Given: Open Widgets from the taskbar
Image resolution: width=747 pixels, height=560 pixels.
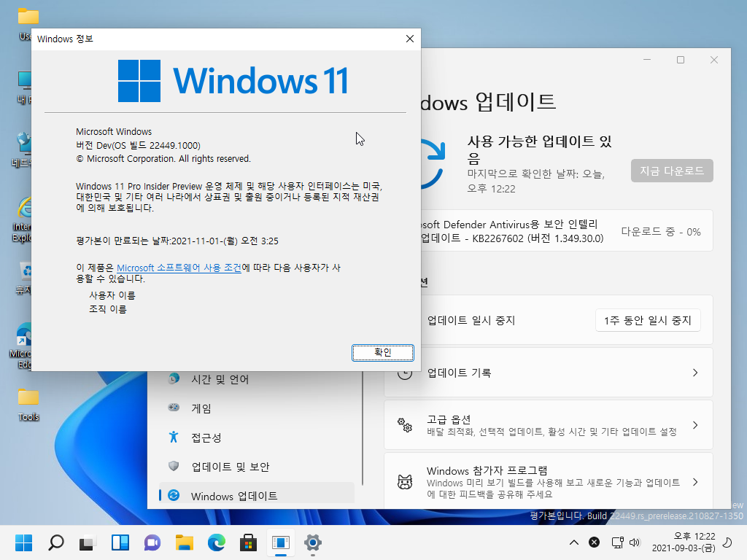Looking at the screenshot, I should [x=120, y=542].
